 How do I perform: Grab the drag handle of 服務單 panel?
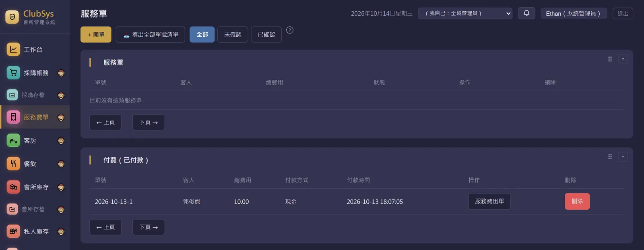[x=610, y=59]
